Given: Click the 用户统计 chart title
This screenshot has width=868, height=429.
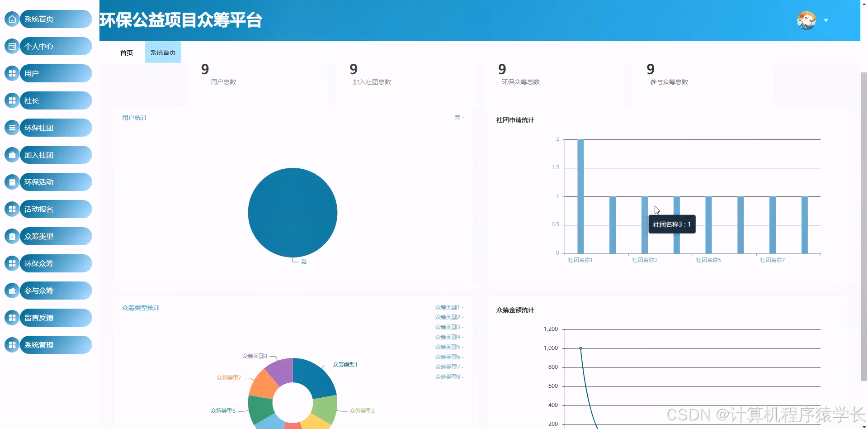Looking at the screenshot, I should [x=134, y=118].
